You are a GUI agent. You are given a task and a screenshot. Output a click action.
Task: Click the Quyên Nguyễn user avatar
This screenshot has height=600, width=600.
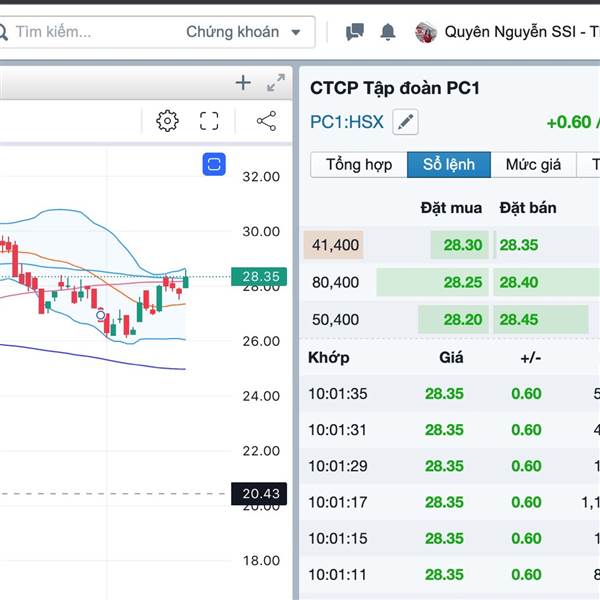(x=426, y=32)
